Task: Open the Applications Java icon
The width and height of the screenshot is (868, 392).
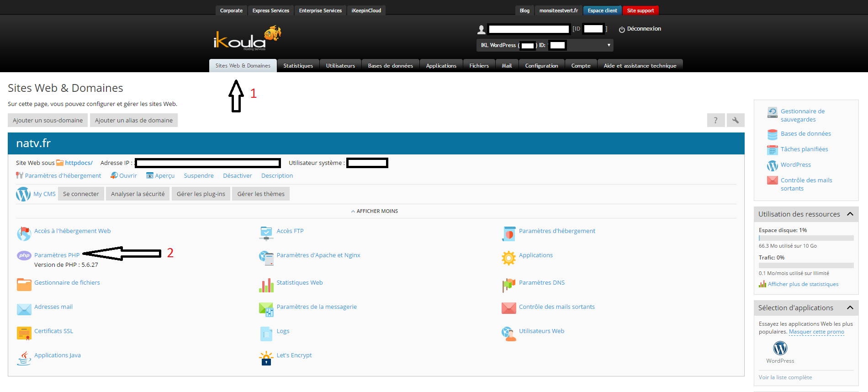Action: (24, 358)
